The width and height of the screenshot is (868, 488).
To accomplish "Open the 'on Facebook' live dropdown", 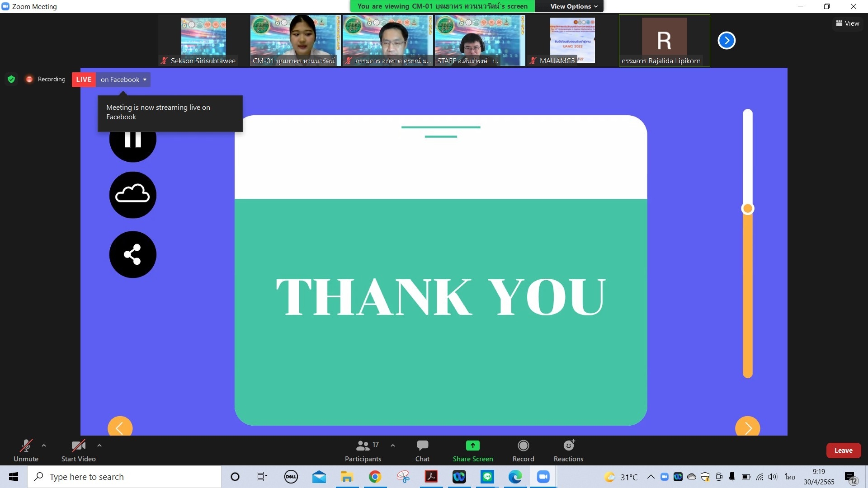I will 123,80.
